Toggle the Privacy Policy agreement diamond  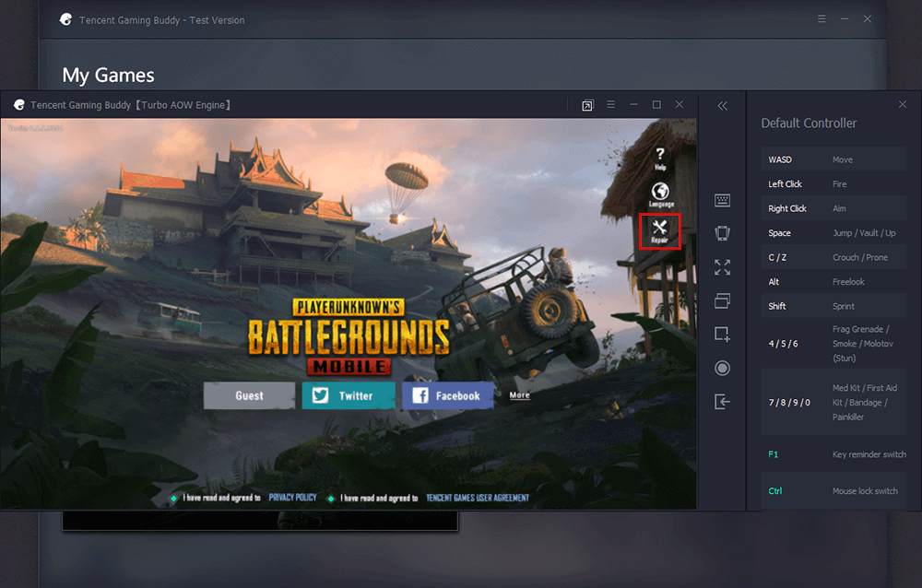pos(173,498)
